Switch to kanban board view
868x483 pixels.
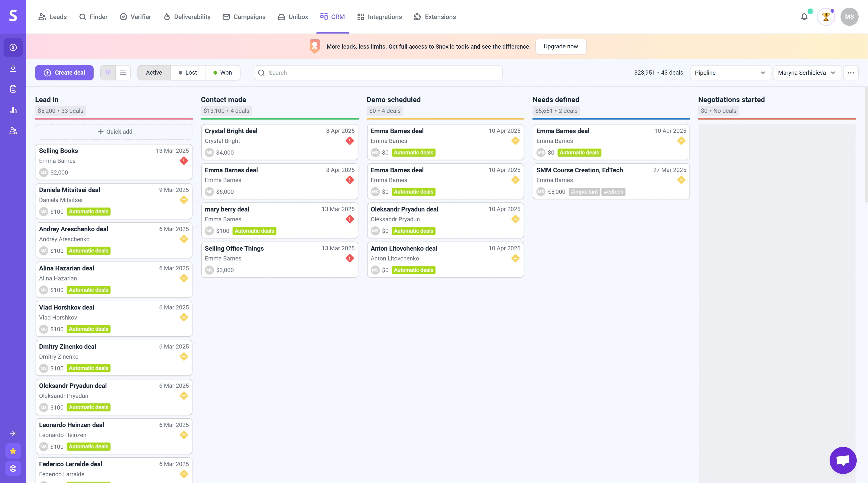point(108,73)
